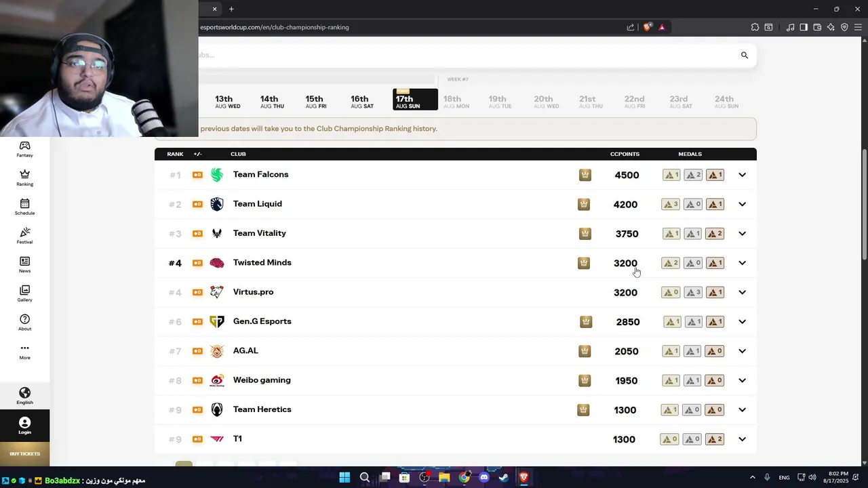The image size is (868, 488).
Task: Click the Brave Rewards triangle icon
Action: (x=662, y=27)
